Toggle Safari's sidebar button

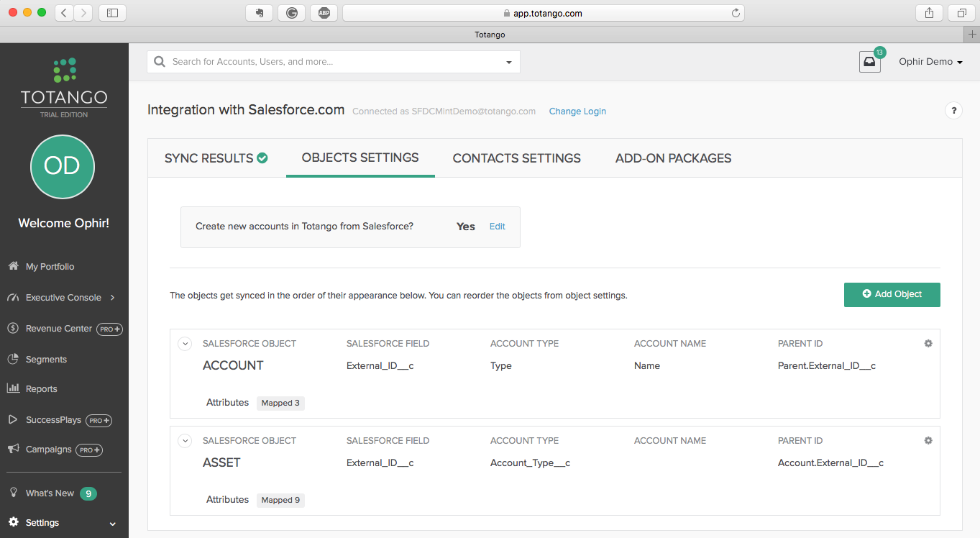(112, 13)
